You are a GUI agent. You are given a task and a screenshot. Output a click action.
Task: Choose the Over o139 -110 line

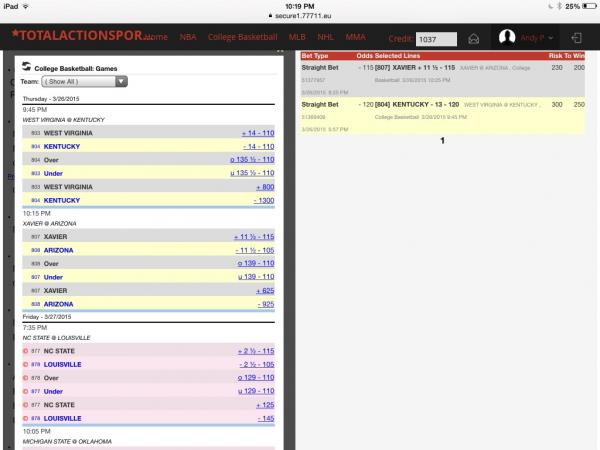[x=255, y=263]
